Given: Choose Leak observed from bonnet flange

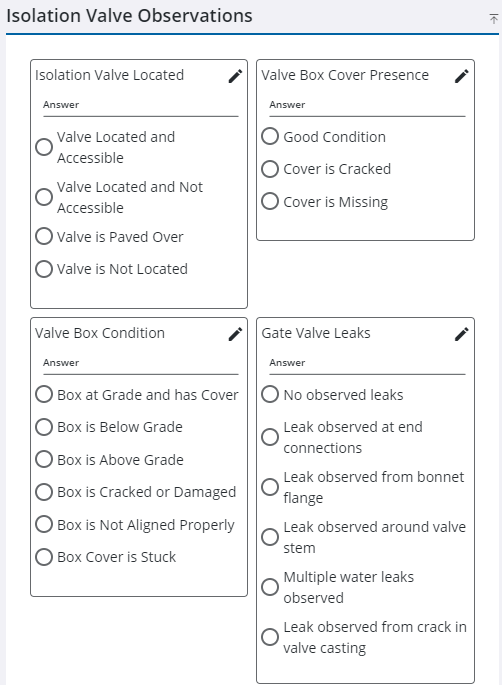Looking at the screenshot, I should click(x=270, y=487).
